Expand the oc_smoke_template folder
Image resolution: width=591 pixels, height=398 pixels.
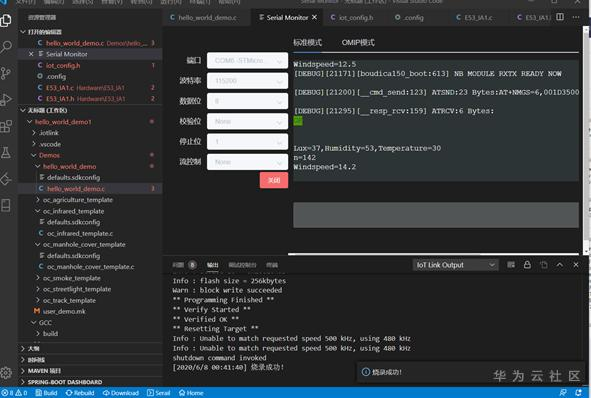tap(90, 278)
